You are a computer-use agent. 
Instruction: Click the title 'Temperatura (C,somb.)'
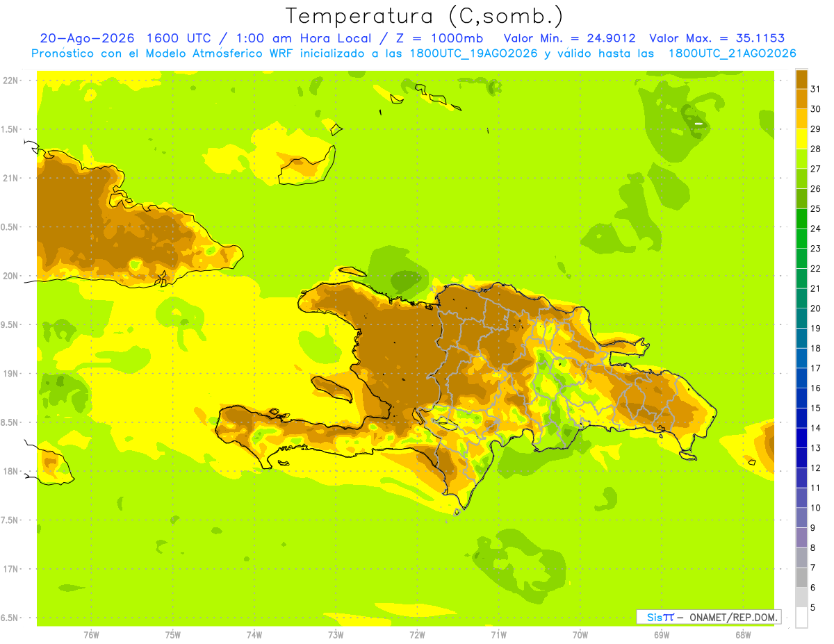click(424, 16)
